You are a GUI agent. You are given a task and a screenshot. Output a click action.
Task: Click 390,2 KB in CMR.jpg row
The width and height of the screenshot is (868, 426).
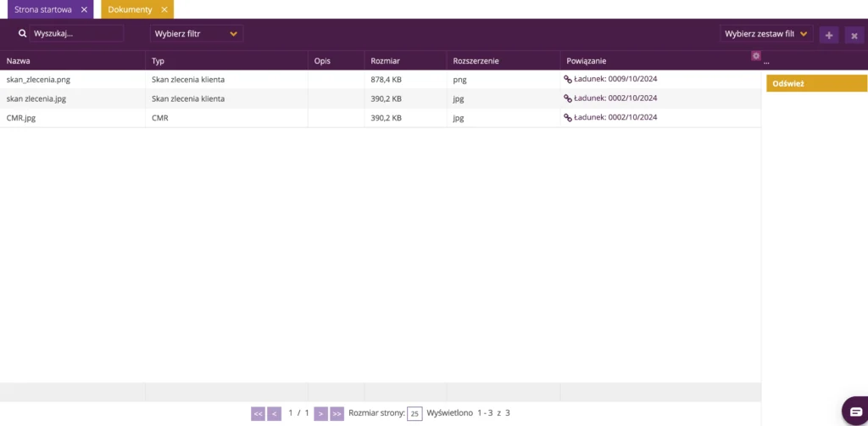(x=387, y=117)
